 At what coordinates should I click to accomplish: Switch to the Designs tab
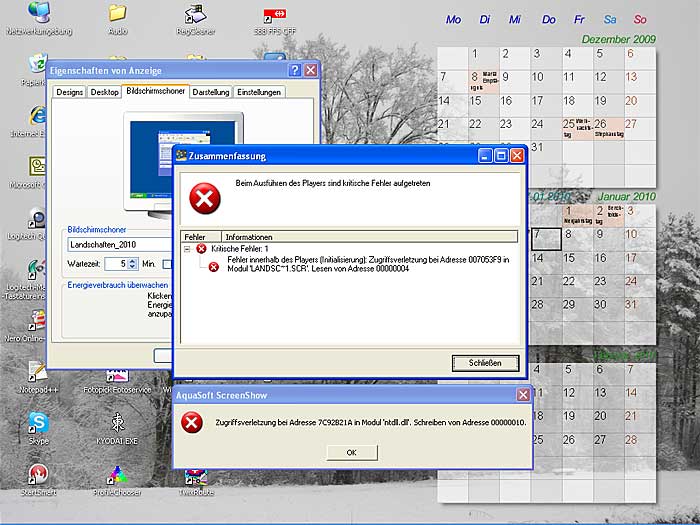pyautogui.click(x=69, y=92)
